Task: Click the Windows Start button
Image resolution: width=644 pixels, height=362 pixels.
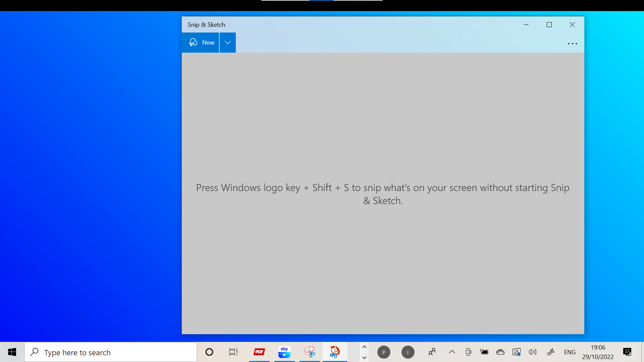Action: point(12,352)
